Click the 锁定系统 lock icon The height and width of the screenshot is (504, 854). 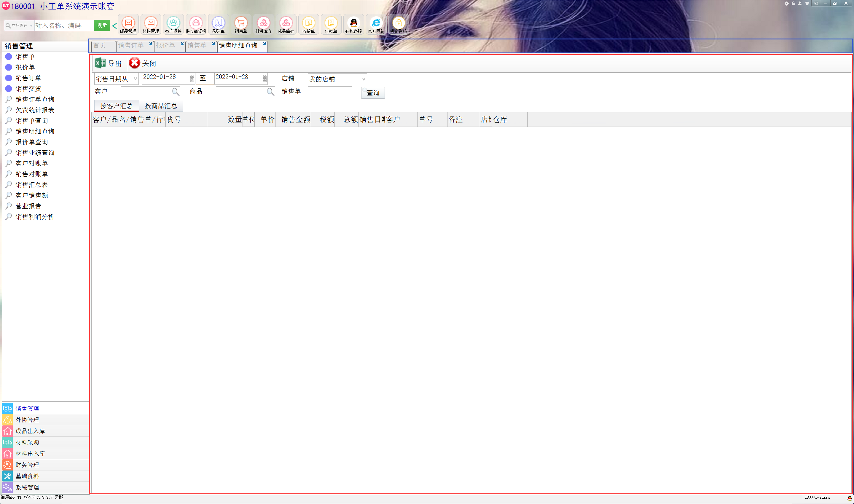[399, 23]
